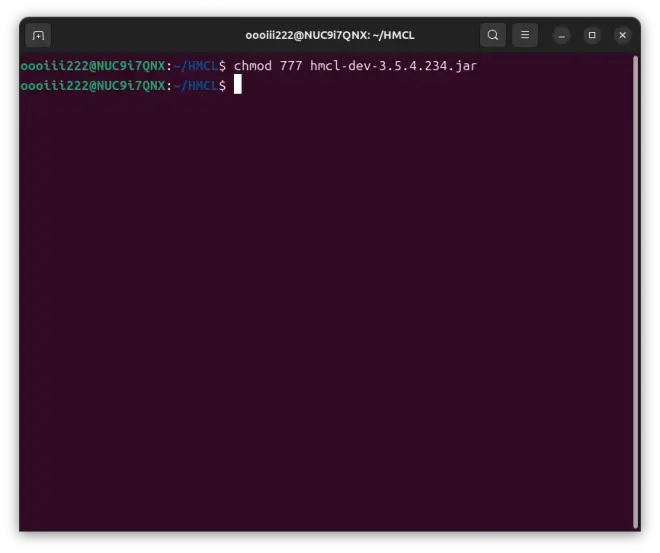Viewport: 660px width, 553px height.
Task: Click the vertical scrollbar on right edge
Action: point(635,290)
